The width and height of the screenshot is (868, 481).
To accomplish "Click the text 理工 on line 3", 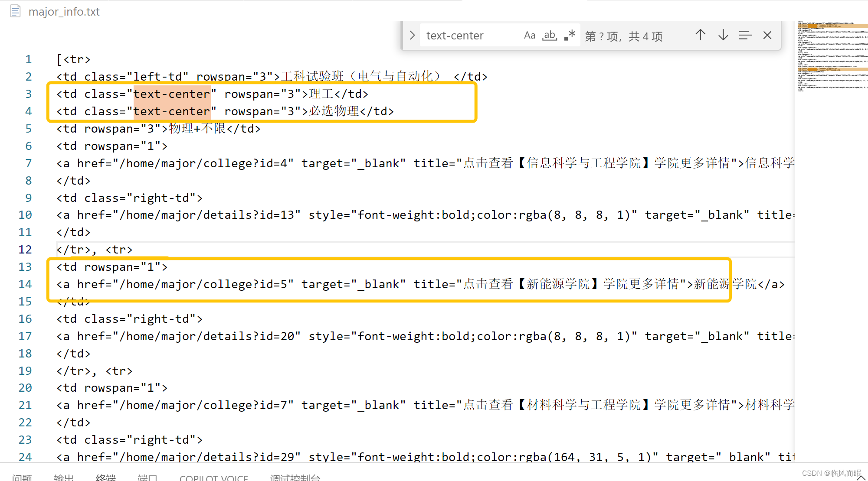I will (x=321, y=94).
